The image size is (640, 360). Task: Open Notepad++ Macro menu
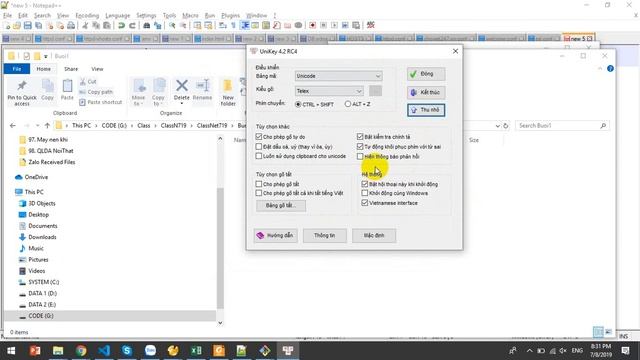[x=190, y=16]
